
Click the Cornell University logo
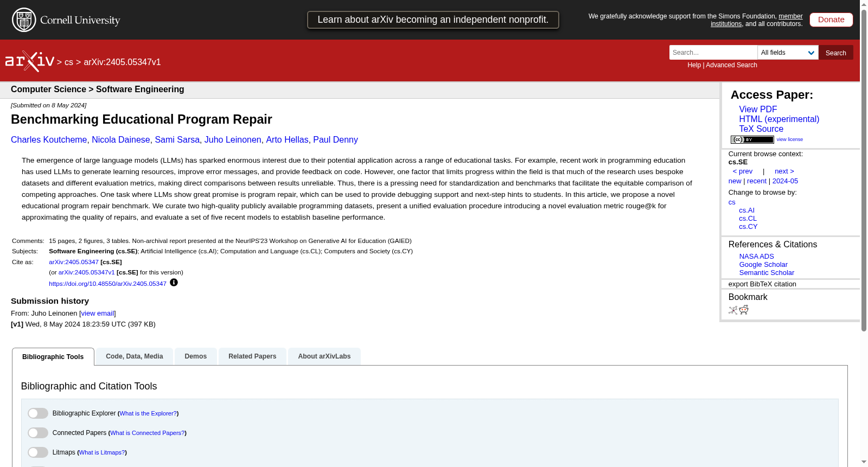(66, 20)
